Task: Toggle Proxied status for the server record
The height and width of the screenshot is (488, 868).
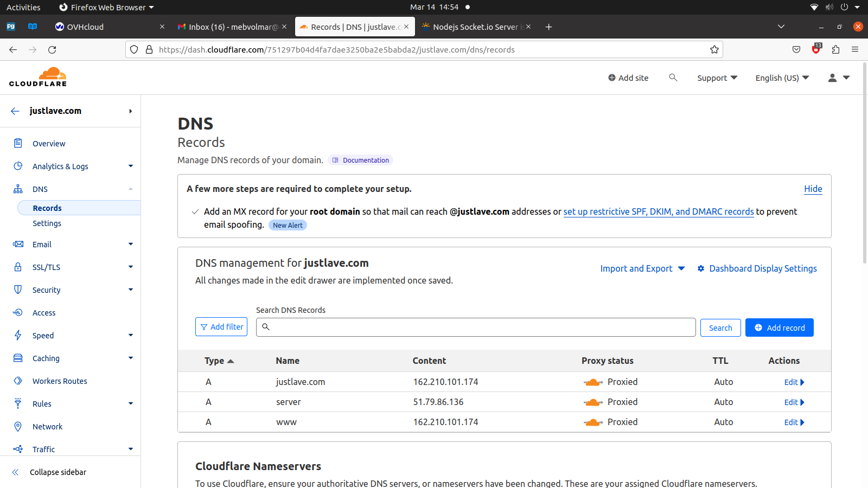Action: 593,402
